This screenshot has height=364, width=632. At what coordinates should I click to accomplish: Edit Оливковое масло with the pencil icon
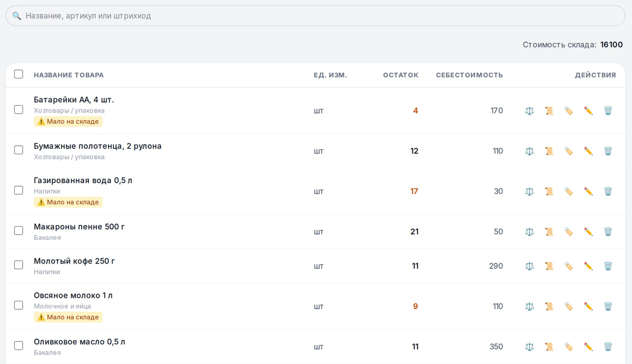click(588, 347)
